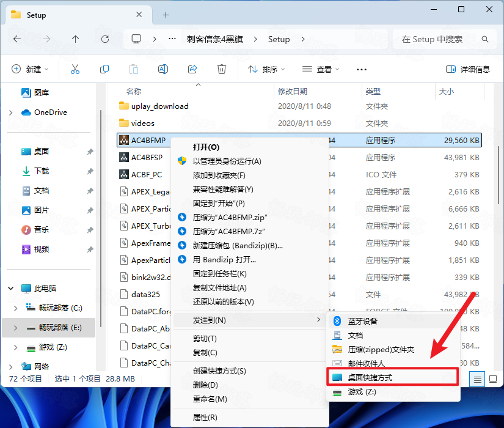
Task: Select the ACBF_PC icon file
Action: click(147, 174)
